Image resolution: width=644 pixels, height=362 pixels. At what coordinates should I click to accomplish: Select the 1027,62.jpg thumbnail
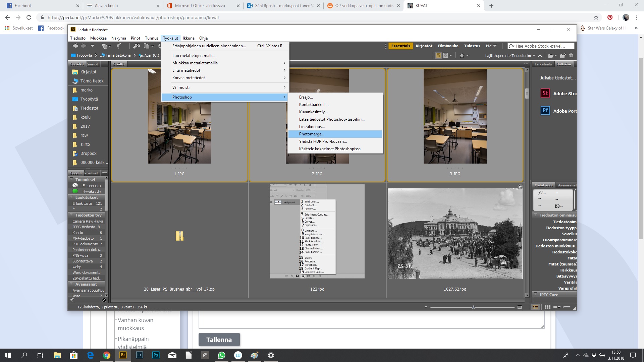pyautogui.click(x=455, y=234)
